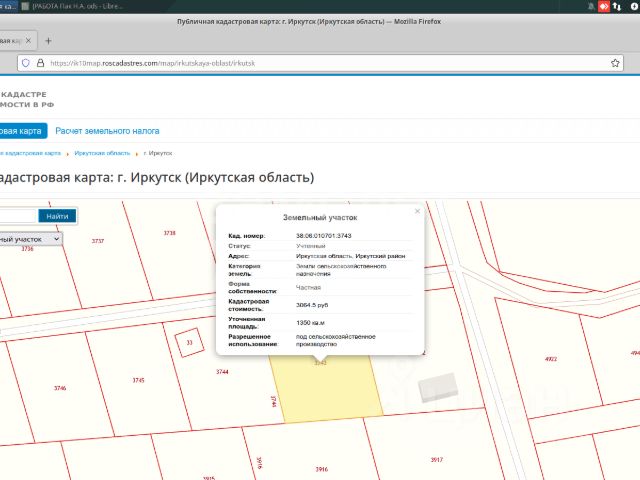Switch to Расчет земельного налога tab
Viewport: 640px width, 480px height.
pos(107,131)
